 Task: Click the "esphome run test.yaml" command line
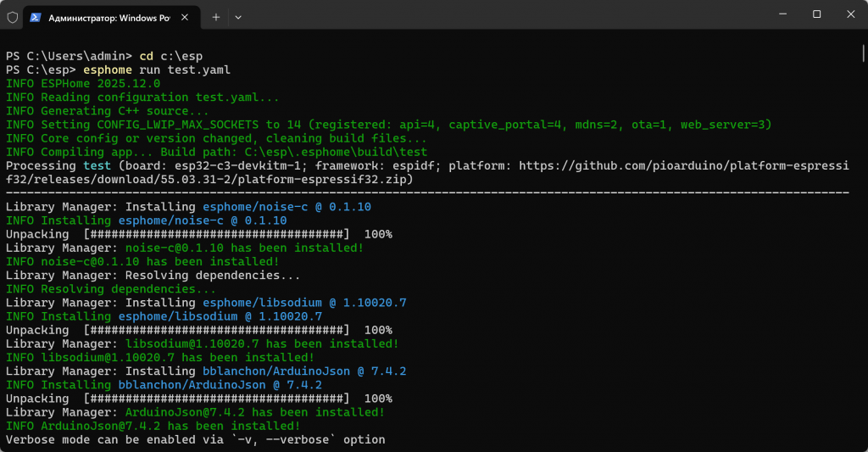click(157, 70)
